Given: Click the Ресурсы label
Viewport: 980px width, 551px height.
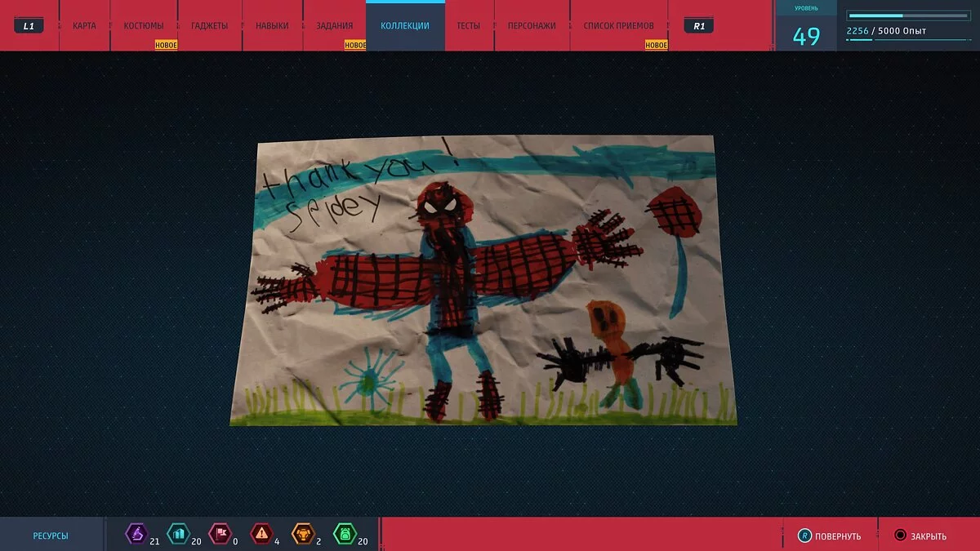Looking at the screenshot, I should (51, 536).
